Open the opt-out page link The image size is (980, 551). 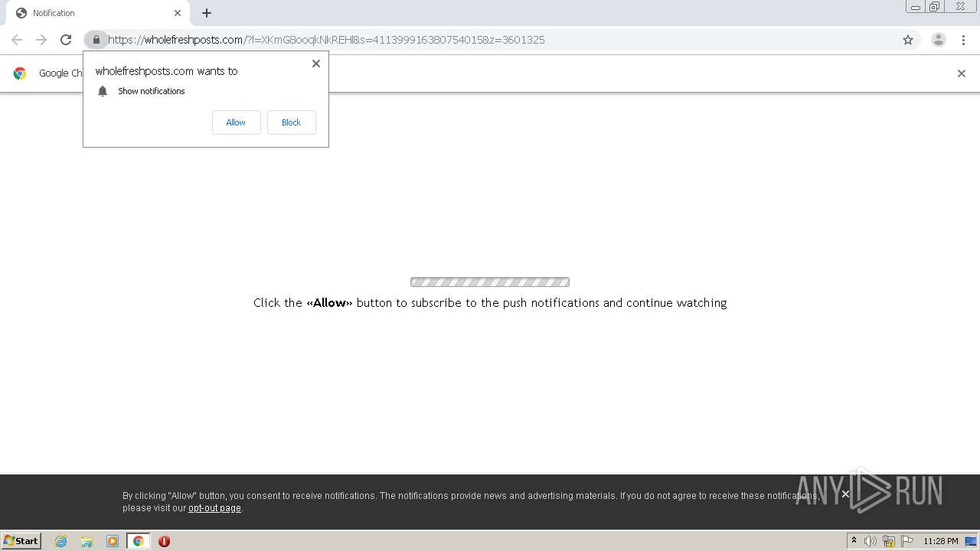[214, 508]
